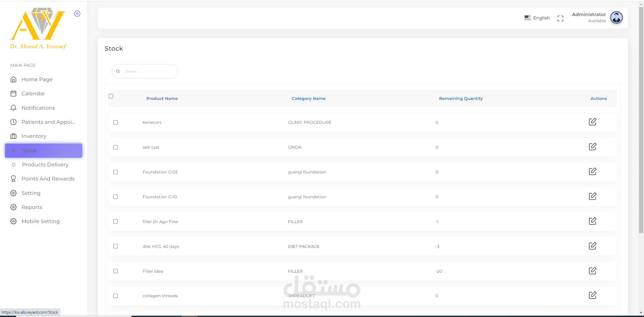
Task: Expand the Mobile Setting menu
Action: click(44, 221)
